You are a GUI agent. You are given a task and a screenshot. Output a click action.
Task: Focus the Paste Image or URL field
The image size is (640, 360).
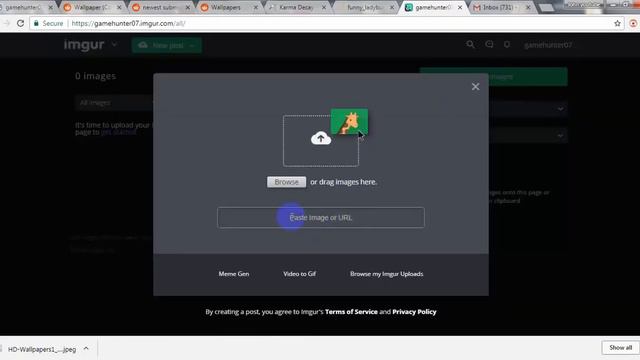[321, 218]
